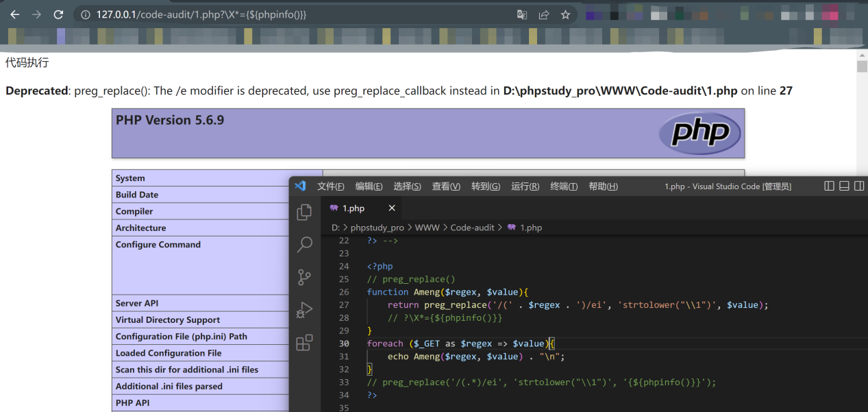Click the browser forward arrow
Screen dimensions: 868x412
(36, 14)
